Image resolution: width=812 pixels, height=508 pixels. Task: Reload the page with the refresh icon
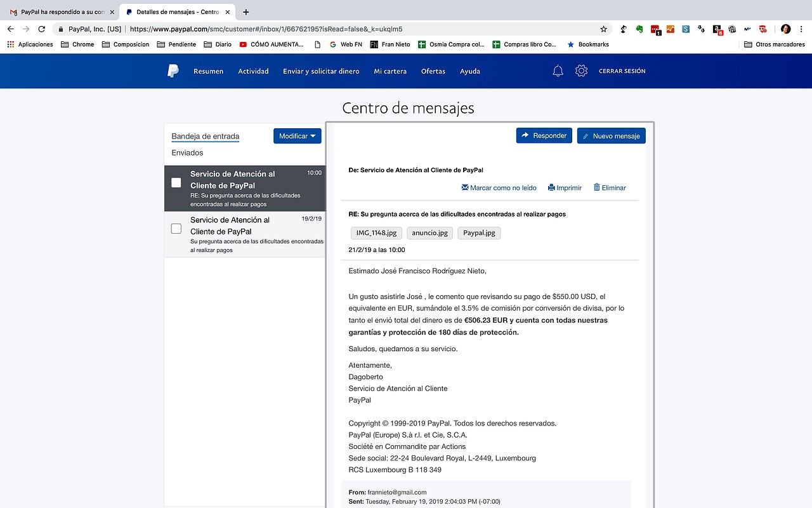[x=42, y=29]
